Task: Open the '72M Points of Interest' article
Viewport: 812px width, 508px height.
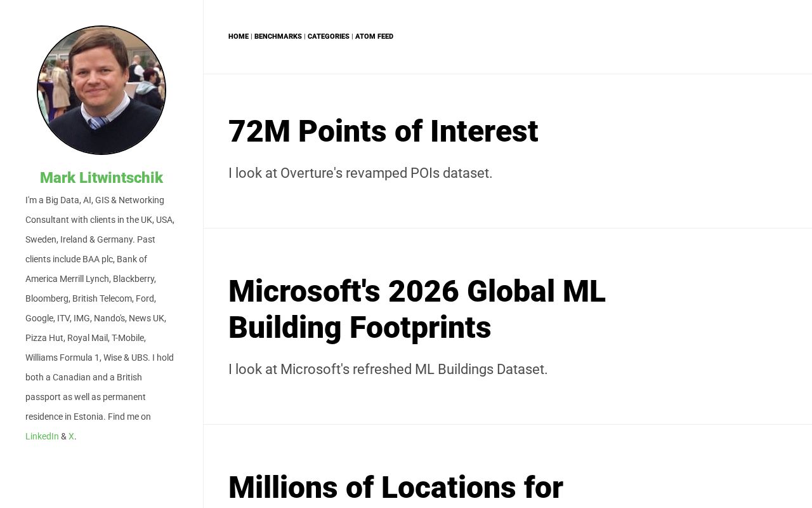Action: coord(383,131)
